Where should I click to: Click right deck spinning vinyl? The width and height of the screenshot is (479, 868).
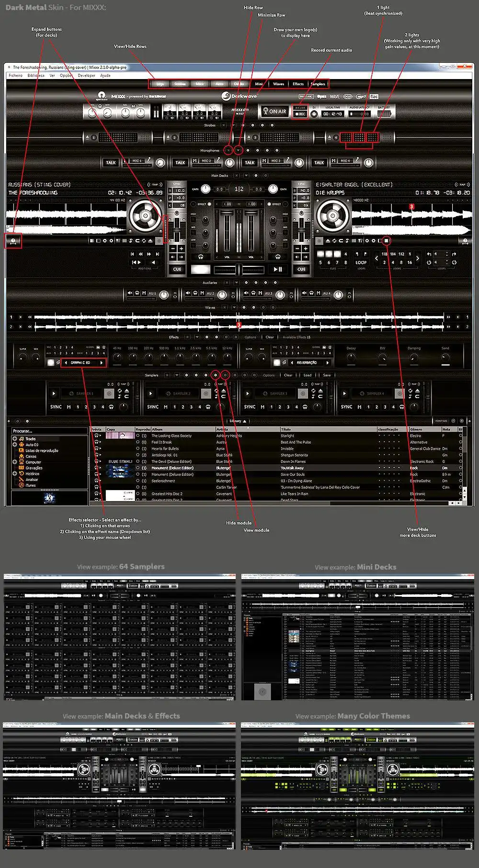[x=332, y=216]
